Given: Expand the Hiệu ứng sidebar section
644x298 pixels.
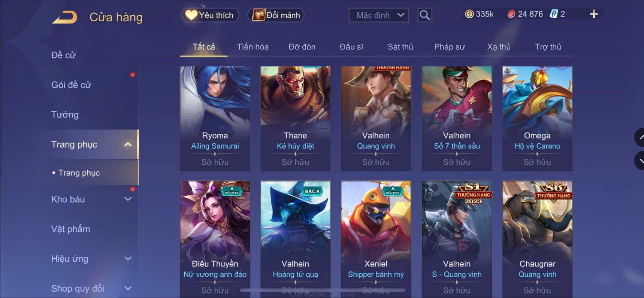Looking at the screenshot, I should (x=128, y=259).
